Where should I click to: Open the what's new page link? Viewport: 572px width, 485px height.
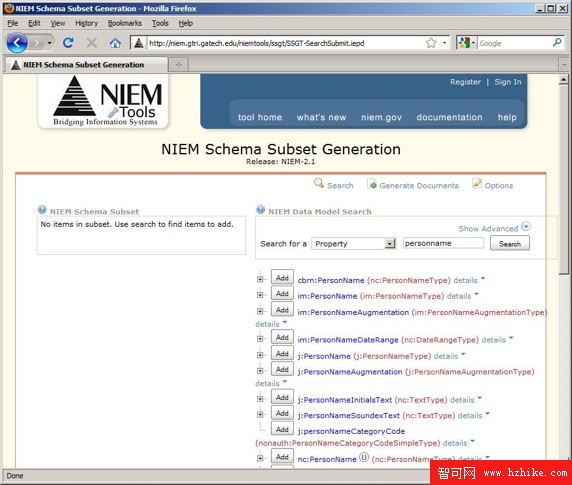[x=321, y=117]
